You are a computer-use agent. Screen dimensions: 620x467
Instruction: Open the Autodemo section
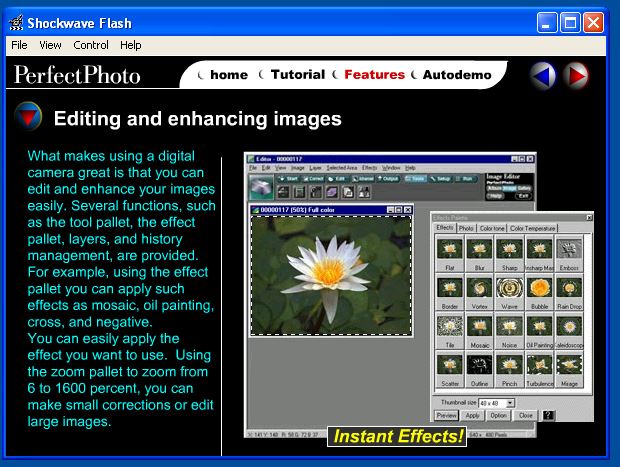456,75
